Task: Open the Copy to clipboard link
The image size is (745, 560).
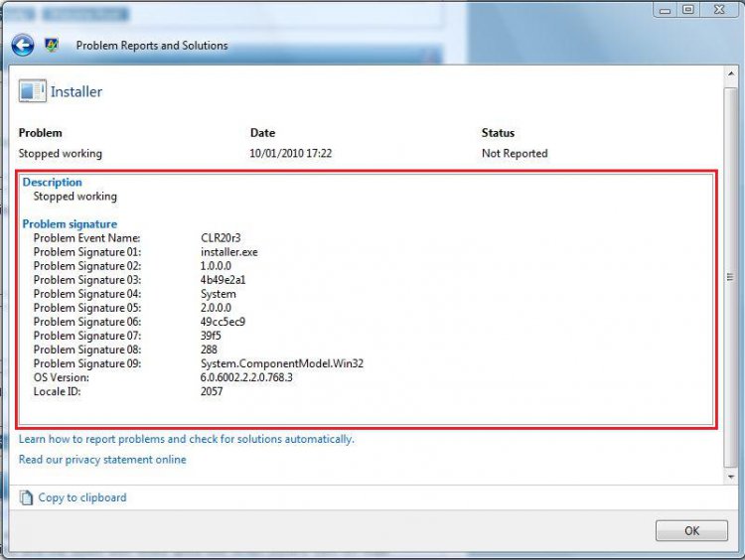Action: (81, 497)
